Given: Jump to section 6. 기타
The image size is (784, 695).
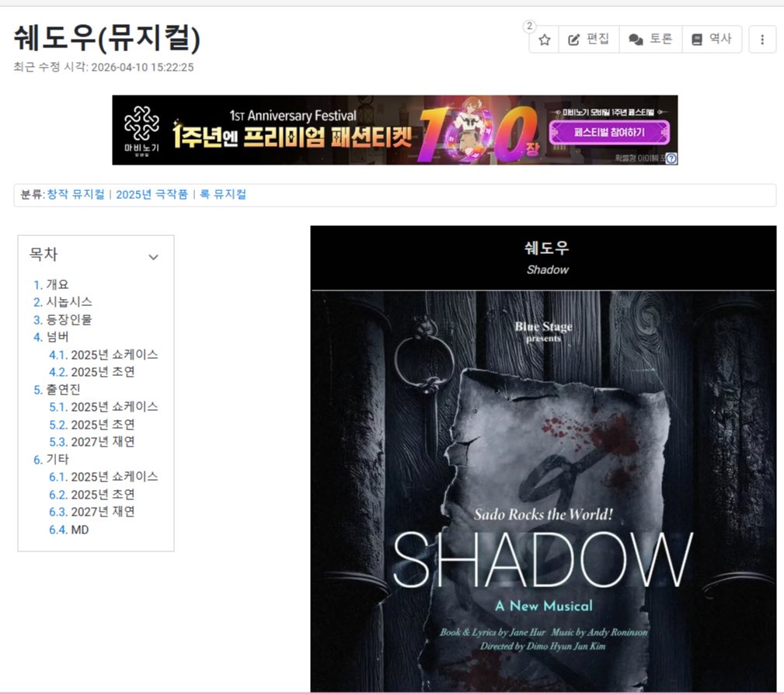Looking at the screenshot, I should click(x=51, y=459).
